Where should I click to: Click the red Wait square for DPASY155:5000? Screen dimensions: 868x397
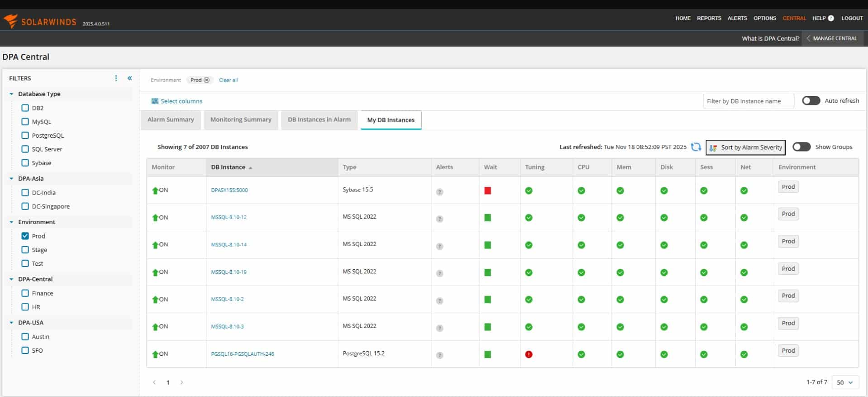coord(487,191)
